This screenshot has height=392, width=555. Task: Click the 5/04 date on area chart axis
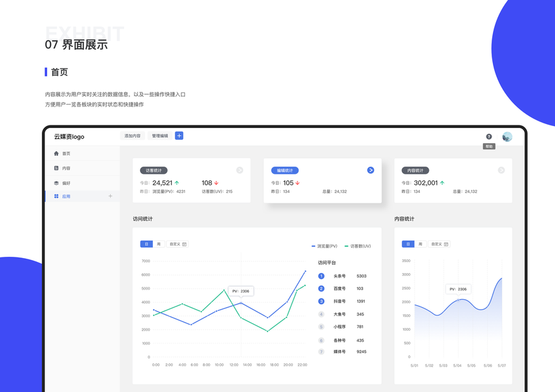(x=458, y=365)
